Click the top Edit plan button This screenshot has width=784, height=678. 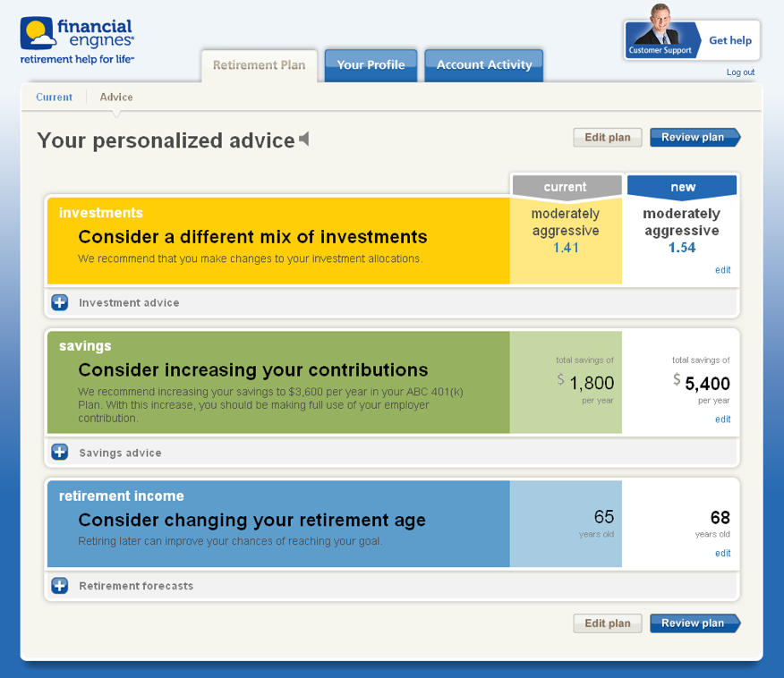click(608, 138)
